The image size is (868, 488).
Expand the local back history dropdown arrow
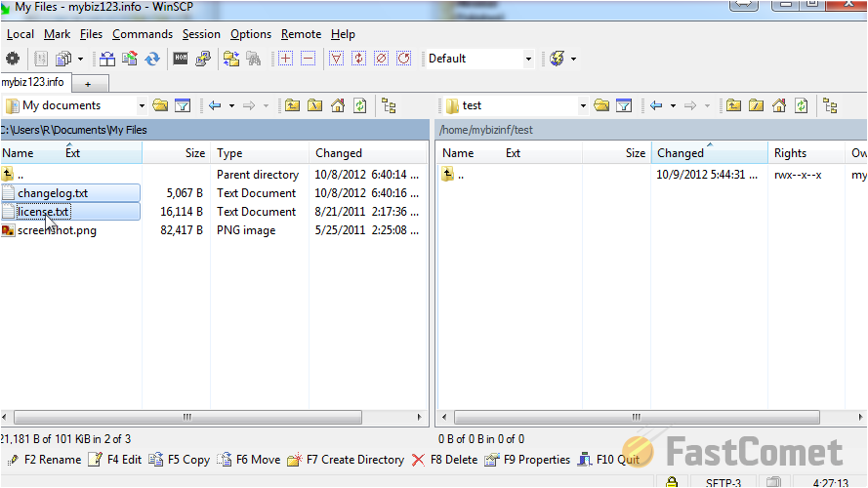(232, 105)
